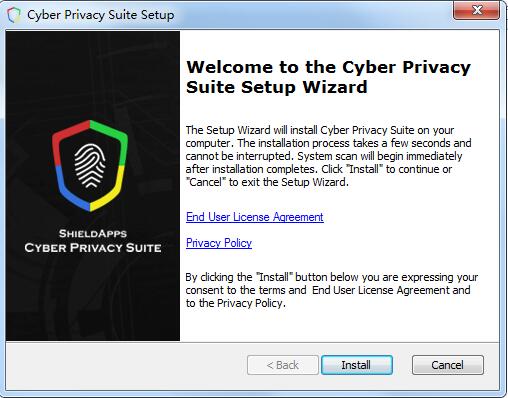
Task: Click the red segment of the shield logo
Action: click(69, 138)
